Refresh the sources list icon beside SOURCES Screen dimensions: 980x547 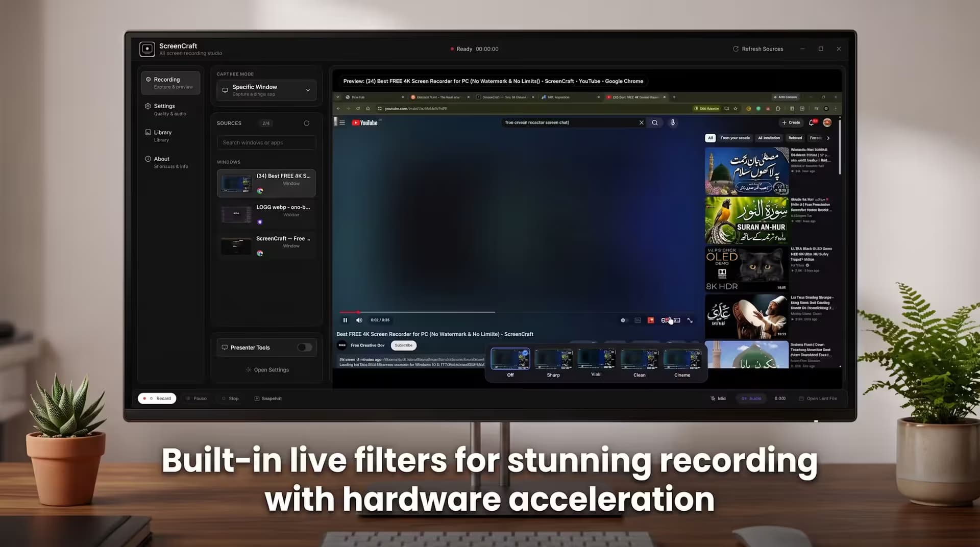pos(306,123)
